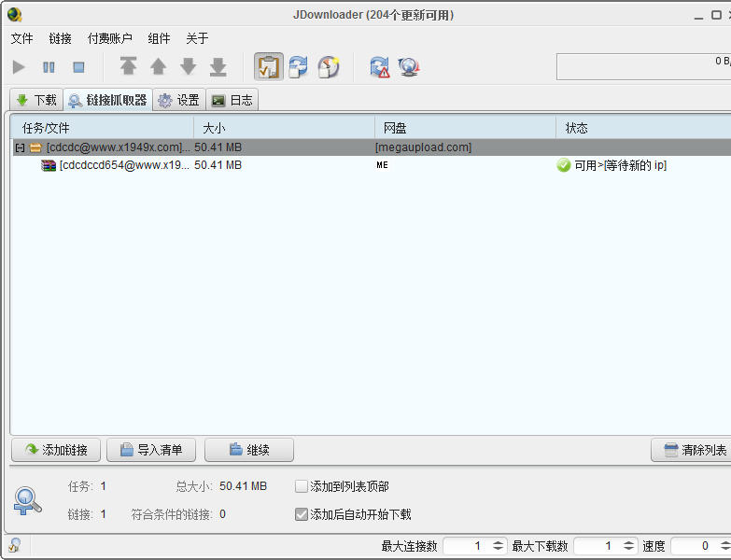Switch to the 链接抓取器 tab
The width and height of the screenshot is (731, 560).
point(107,100)
